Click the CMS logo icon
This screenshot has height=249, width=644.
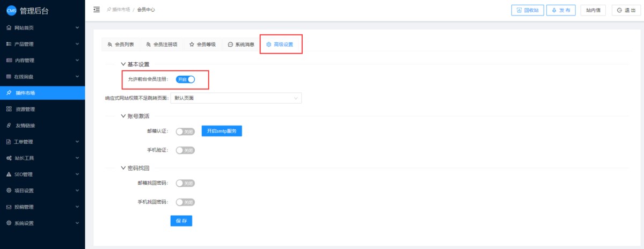(x=11, y=10)
